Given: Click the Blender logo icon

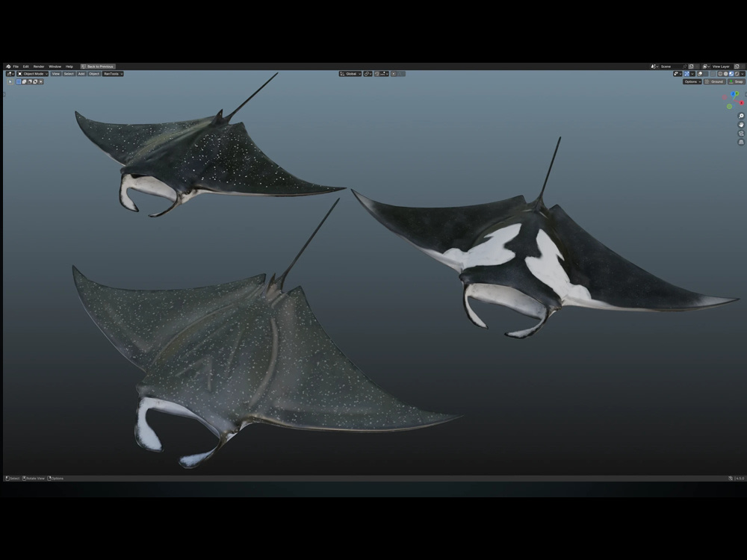Looking at the screenshot, I should 8,66.
